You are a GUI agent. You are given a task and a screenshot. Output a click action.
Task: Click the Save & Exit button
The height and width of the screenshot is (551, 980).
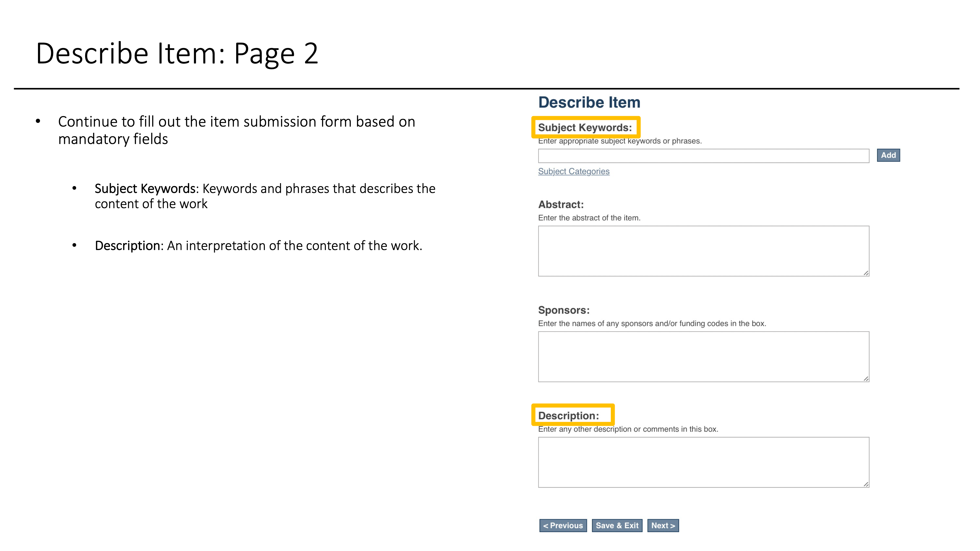[617, 526]
